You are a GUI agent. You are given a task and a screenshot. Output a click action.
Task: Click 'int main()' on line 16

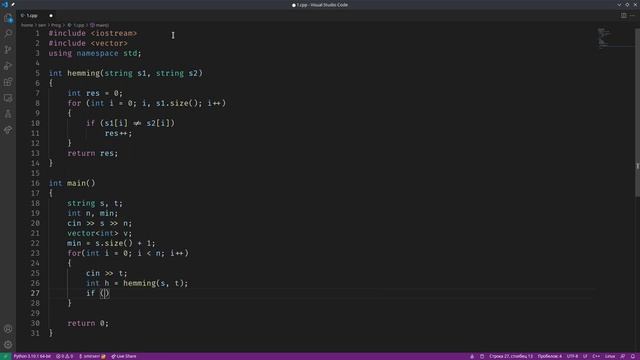72,183
